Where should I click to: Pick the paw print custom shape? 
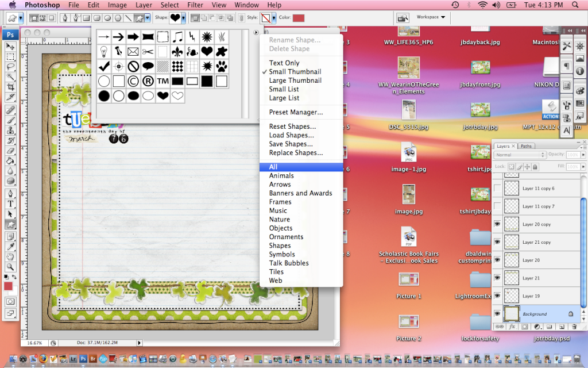pyautogui.click(x=222, y=67)
